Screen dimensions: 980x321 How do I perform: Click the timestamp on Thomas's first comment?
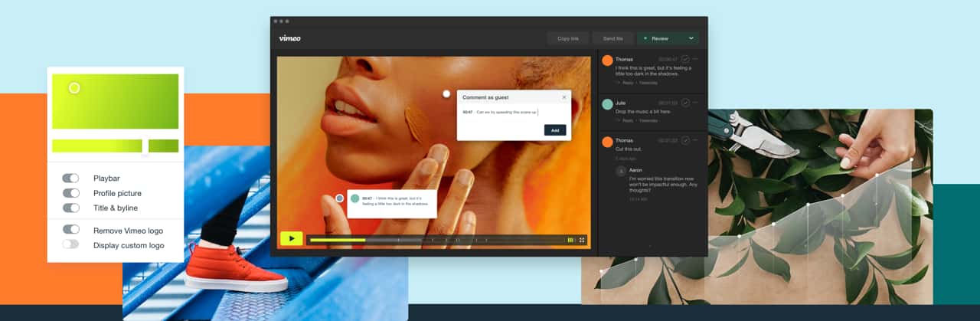click(x=668, y=59)
